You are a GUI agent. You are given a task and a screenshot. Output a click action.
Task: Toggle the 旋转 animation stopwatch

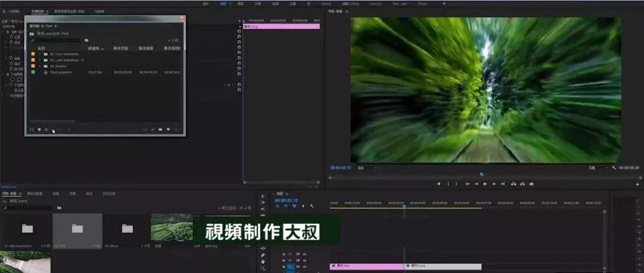click(x=11, y=59)
